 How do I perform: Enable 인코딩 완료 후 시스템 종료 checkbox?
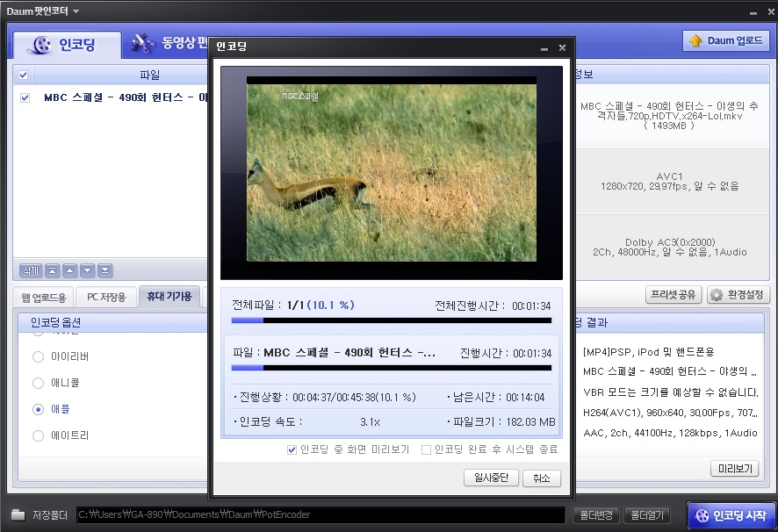coord(426,449)
